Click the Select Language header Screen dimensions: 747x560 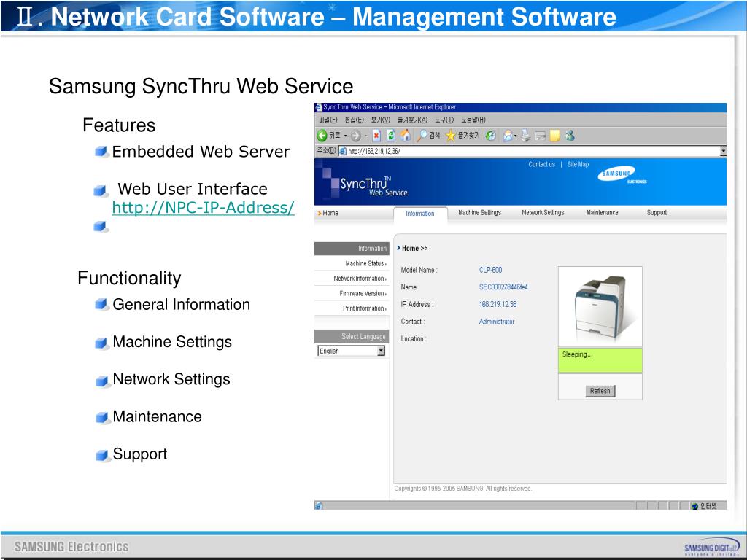pos(352,337)
